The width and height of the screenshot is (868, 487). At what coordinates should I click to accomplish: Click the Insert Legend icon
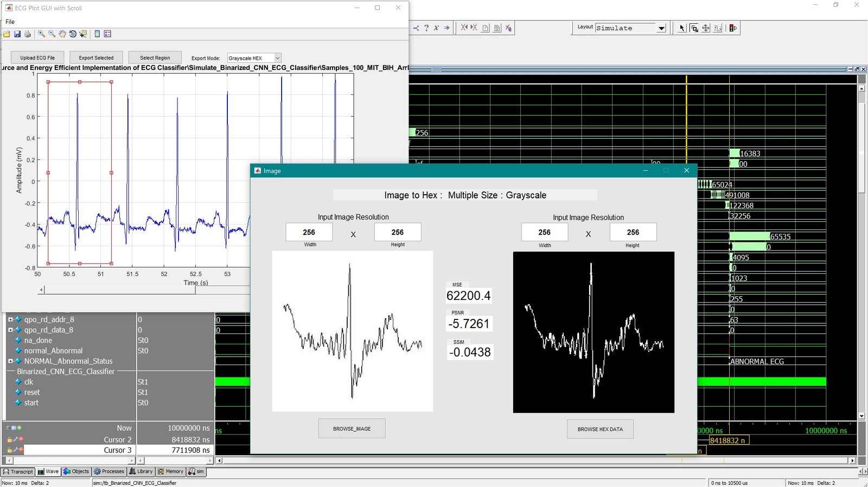tap(107, 34)
